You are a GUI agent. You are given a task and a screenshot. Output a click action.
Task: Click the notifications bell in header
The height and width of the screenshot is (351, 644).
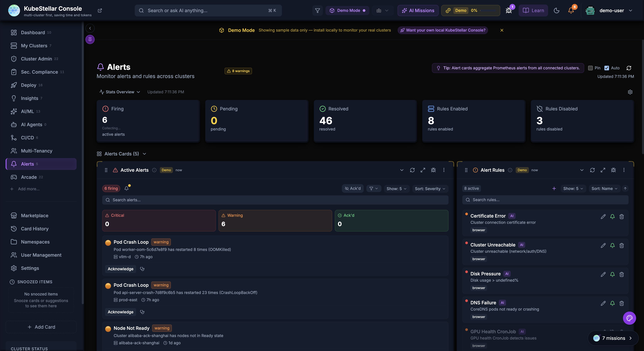point(571,11)
